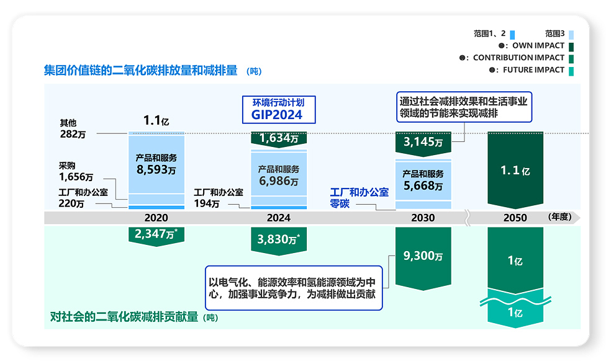Click the 8,593万 products and services bar

click(156, 163)
